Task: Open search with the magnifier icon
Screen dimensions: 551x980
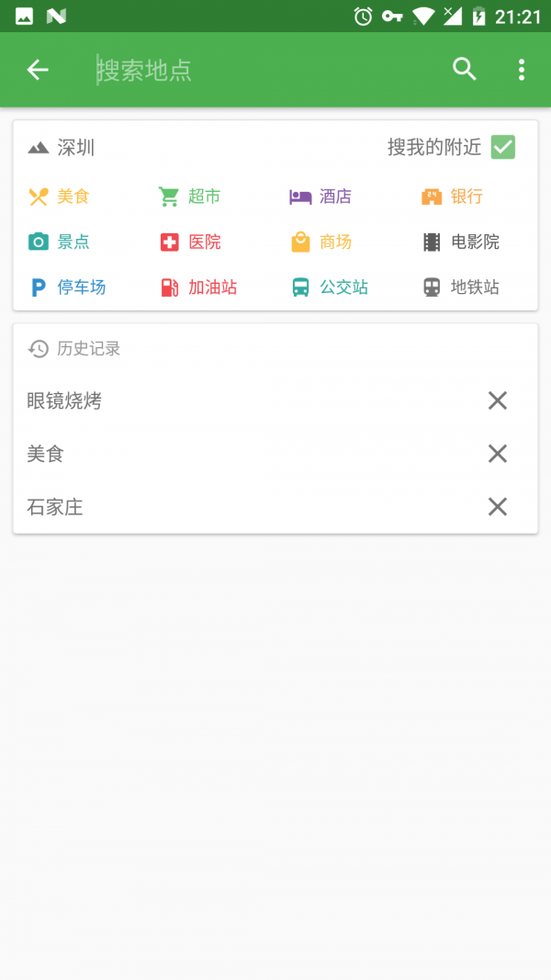Action: pos(464,69)
